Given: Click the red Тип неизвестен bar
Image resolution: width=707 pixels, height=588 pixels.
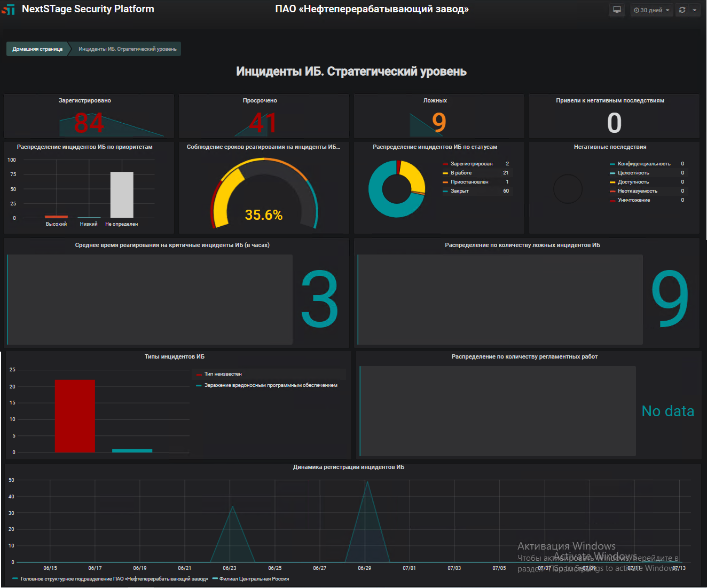Looking at the screenshot, I should pos(75,416).
